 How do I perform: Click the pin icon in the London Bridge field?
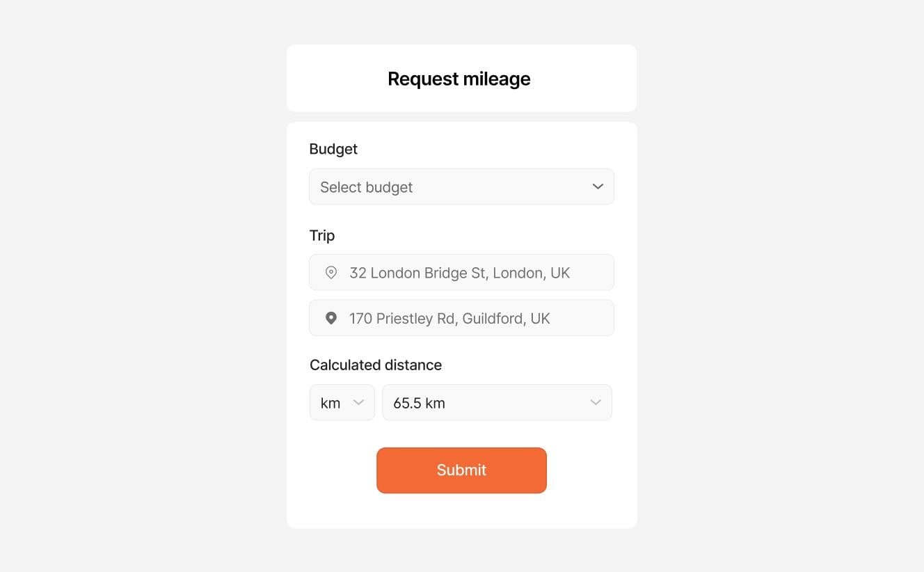[x=331, y=273]
